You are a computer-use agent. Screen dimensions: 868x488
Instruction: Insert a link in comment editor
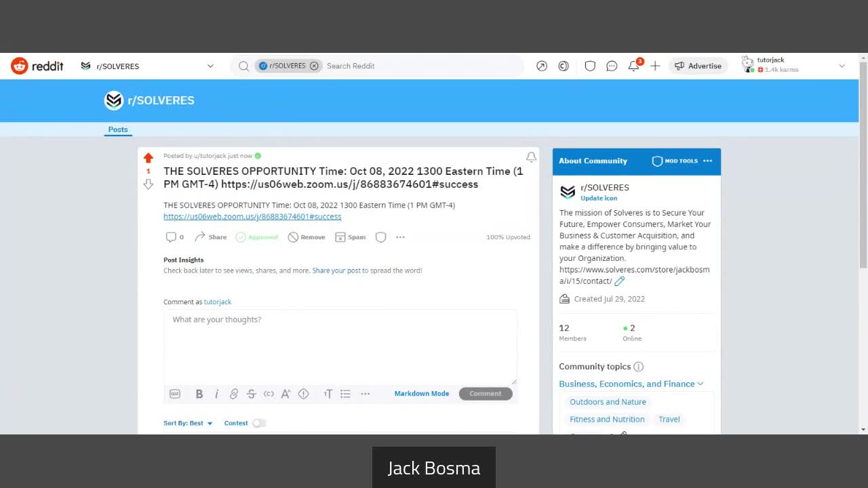point(234,394)
